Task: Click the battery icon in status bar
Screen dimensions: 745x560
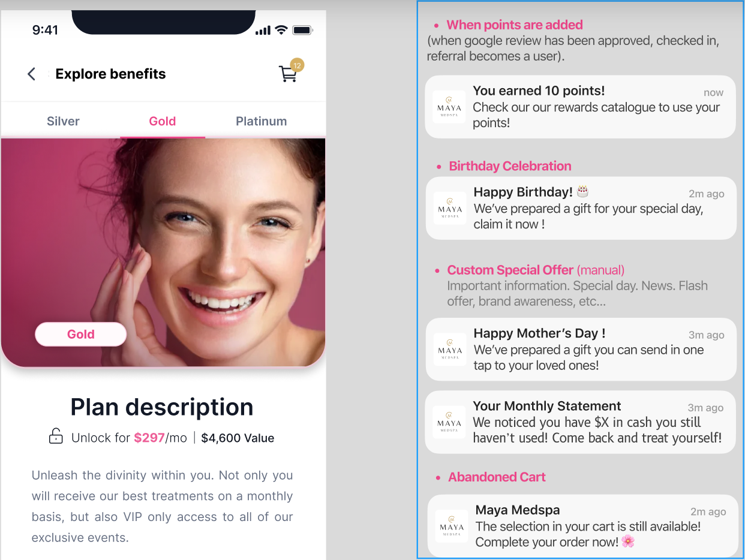Action: click(x=302, y=30)
